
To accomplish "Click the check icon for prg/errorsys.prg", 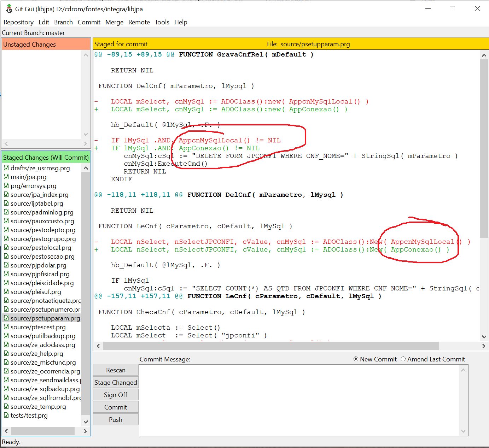I will [x=6, y=185].
